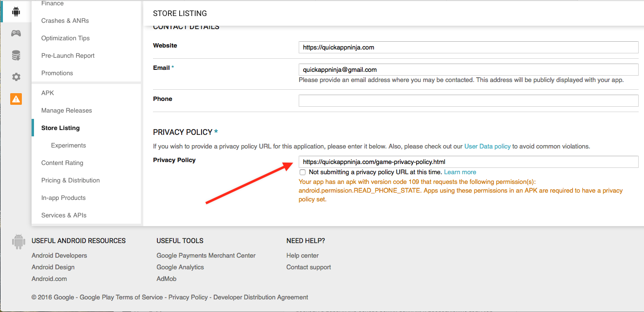Click the bold Phone field label
The image size is (644, 312).
click(x=163, y=99)
